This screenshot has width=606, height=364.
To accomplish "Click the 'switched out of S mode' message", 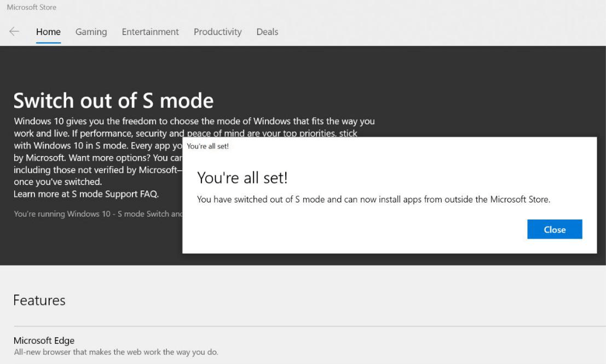I will [373, 199].
